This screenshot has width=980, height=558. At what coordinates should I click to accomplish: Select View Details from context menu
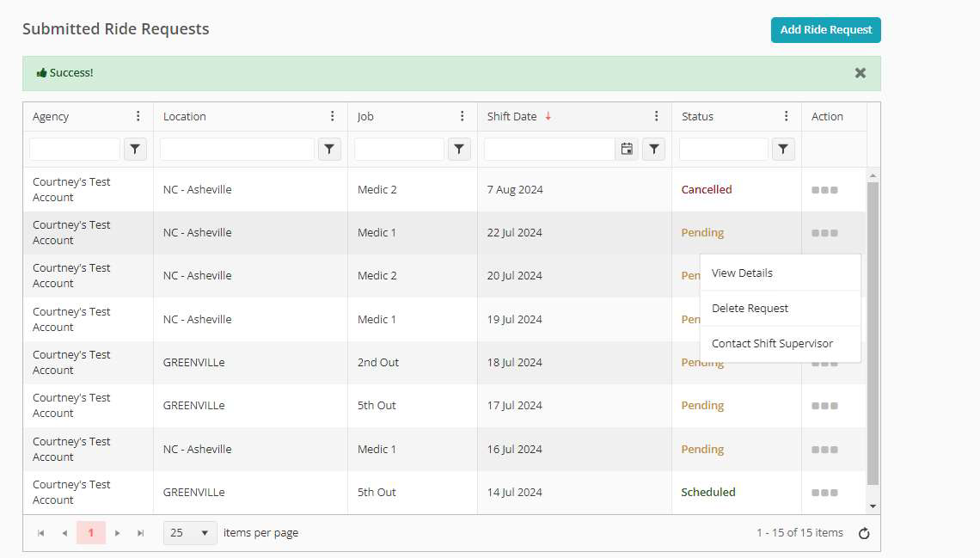742,273
